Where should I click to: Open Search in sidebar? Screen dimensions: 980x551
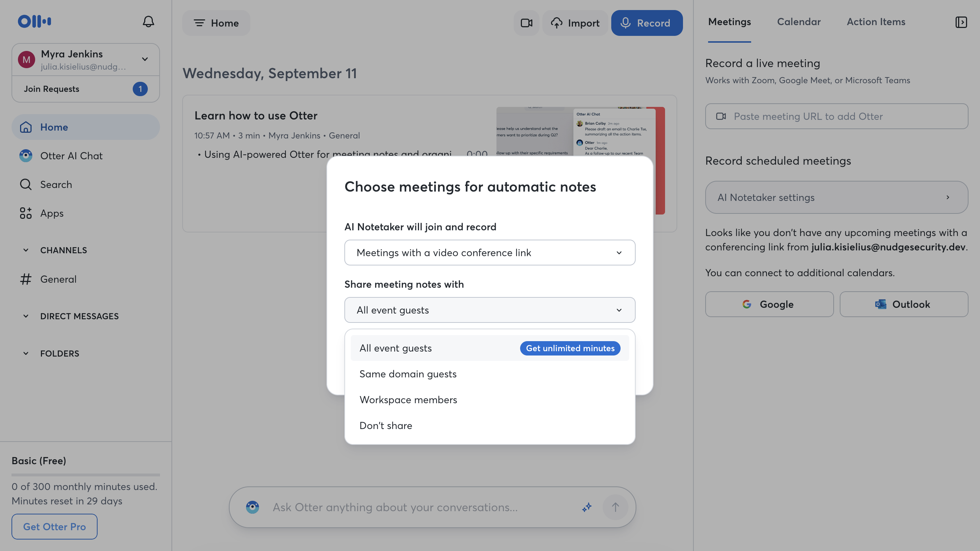[x=86, y=184]
